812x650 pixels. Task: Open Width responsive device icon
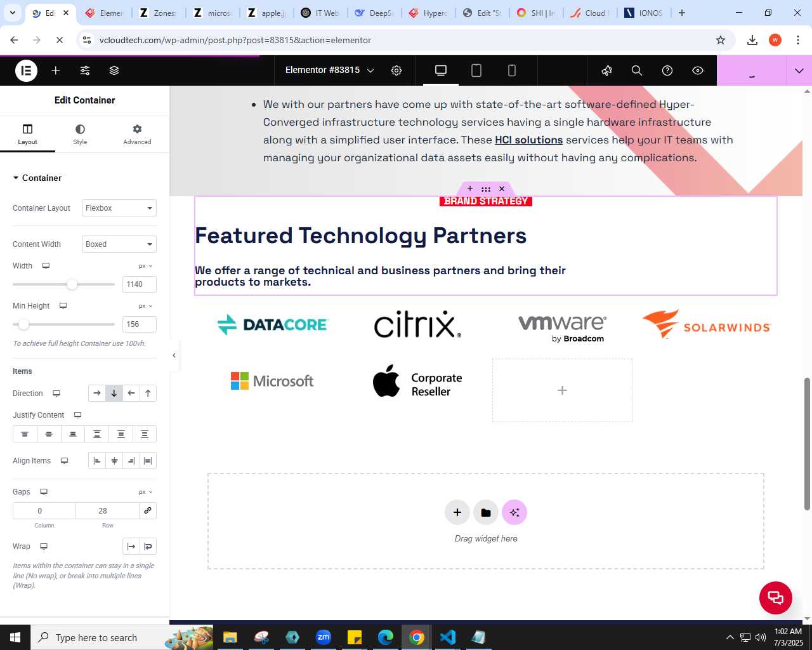coord(46,266)
